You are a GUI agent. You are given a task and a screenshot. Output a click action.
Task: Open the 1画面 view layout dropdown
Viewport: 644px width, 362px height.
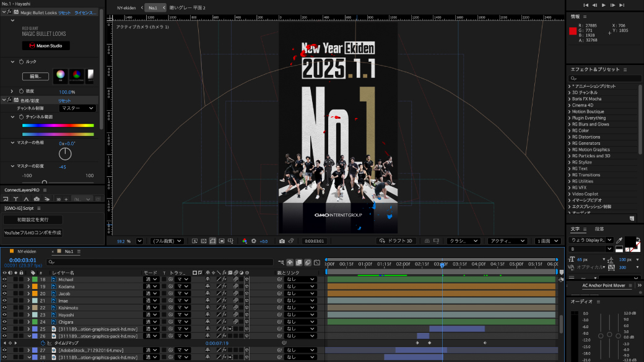548,241
